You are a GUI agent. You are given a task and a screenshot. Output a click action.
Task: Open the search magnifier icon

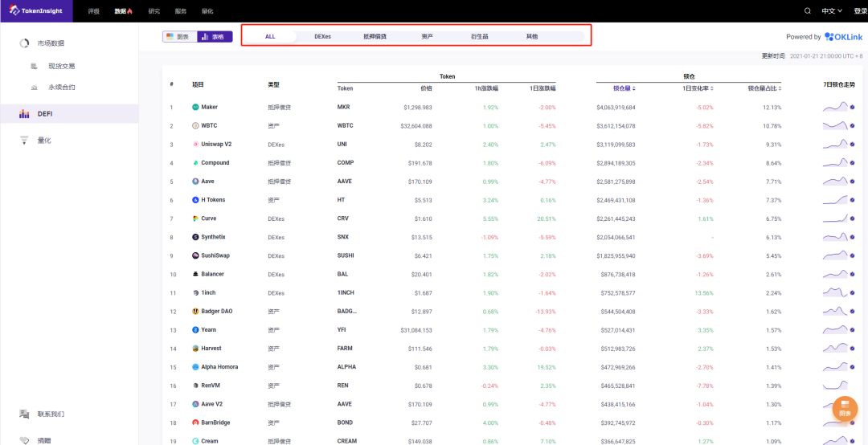[808, 11]
